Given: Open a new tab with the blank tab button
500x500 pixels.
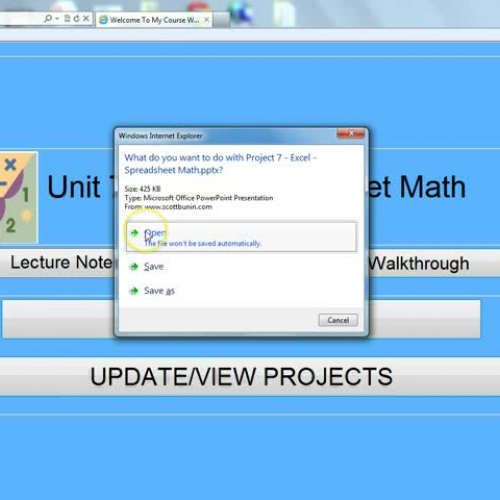Looking at the screenshot, I should click(221, 20).
